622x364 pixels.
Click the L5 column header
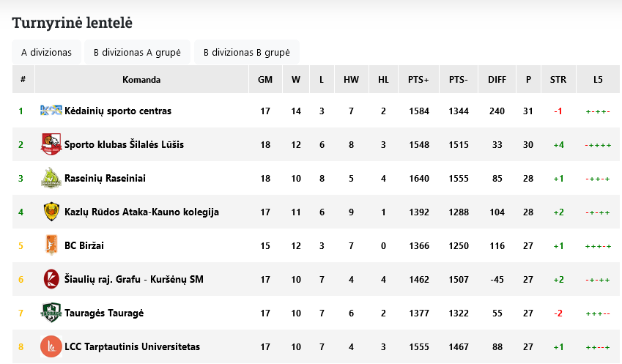598,79
